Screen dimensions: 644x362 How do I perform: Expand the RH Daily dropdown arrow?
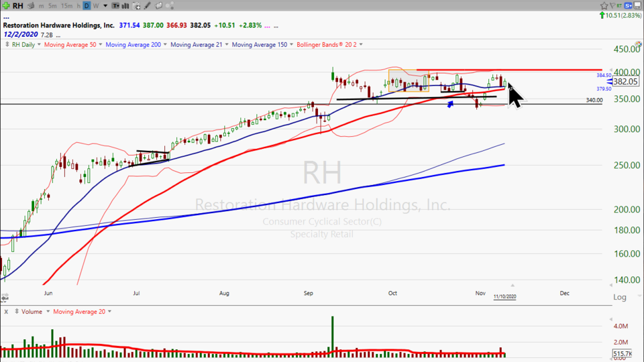coord(39,44)
